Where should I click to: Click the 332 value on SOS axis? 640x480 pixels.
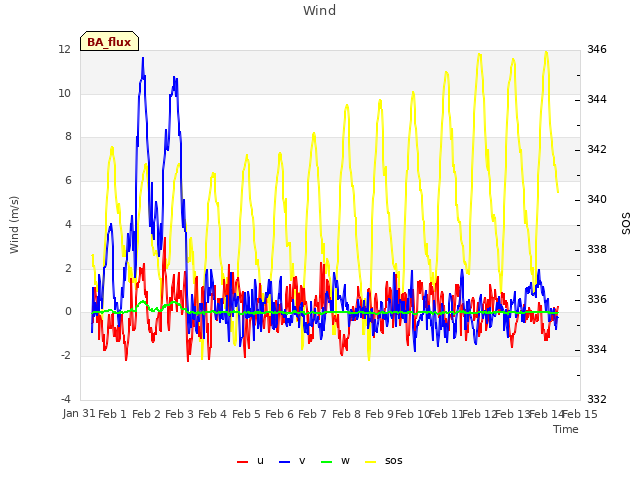point(597,399)
